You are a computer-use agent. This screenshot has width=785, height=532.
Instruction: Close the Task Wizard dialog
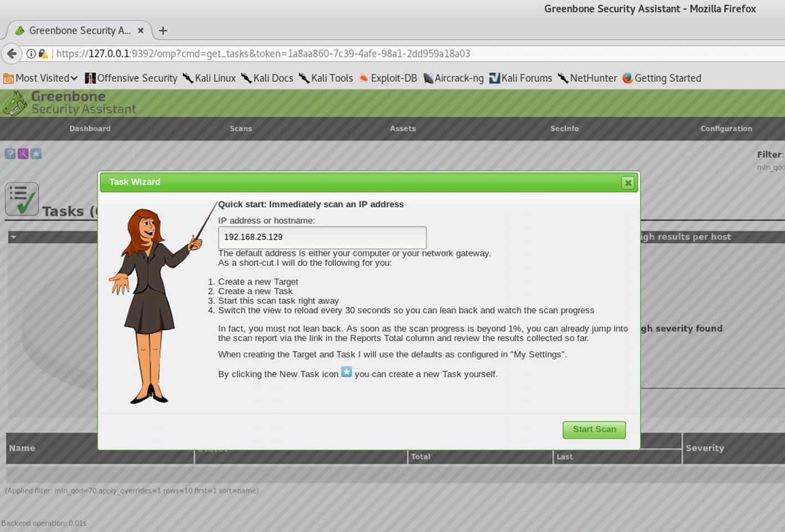click(627, 183)
